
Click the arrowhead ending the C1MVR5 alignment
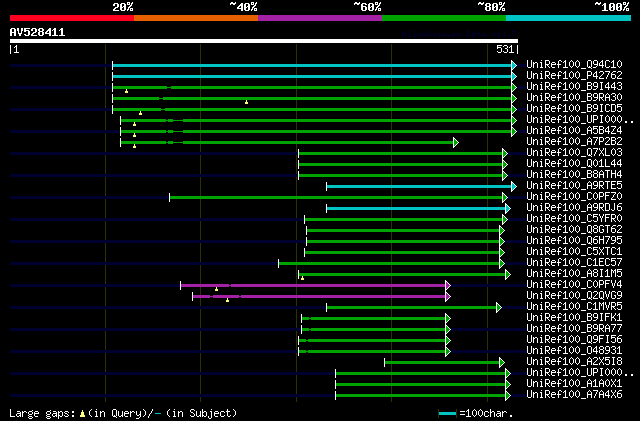(x=499, y=308)
